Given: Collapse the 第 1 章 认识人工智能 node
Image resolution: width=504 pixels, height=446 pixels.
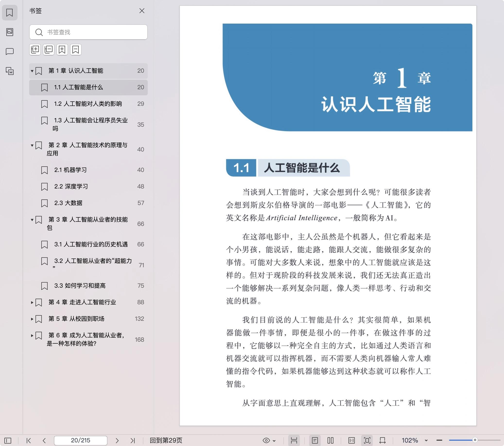Looking at the screenshot, I should (32, 71).
